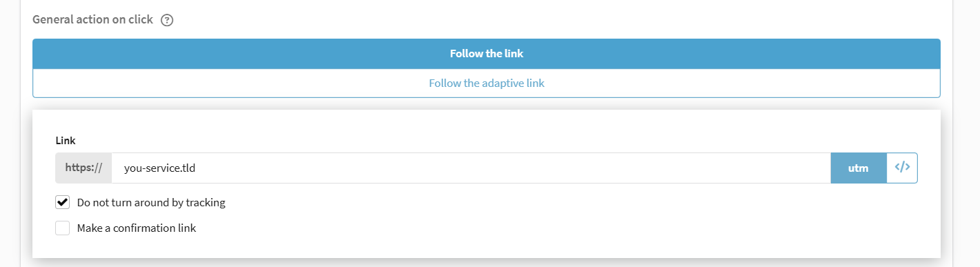
Task: Enable the Make a confirmation link checkbox
Action: pyautogui.click(x=63, y=228)
